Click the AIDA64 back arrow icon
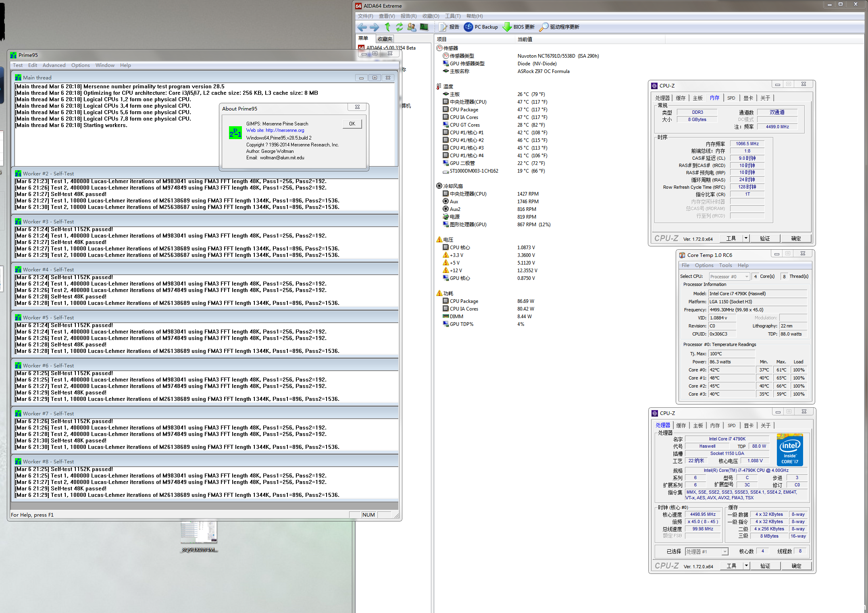 pyautogui.click(x=362, y=27)
